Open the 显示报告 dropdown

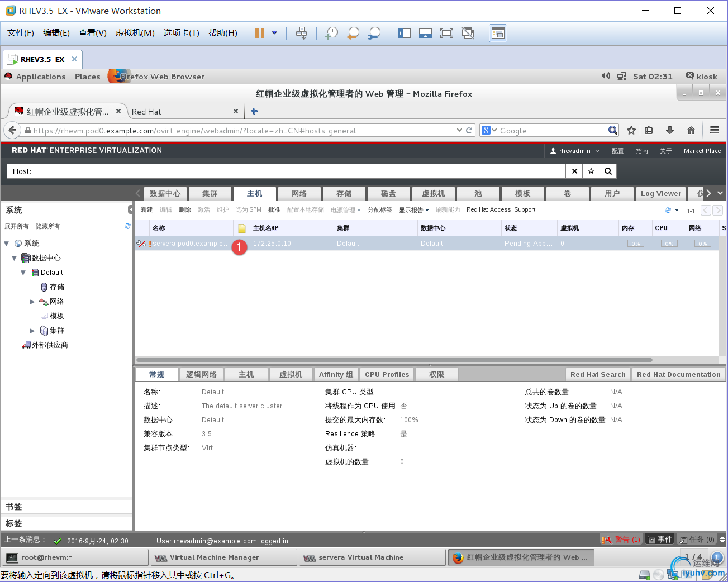coord(414,210)
